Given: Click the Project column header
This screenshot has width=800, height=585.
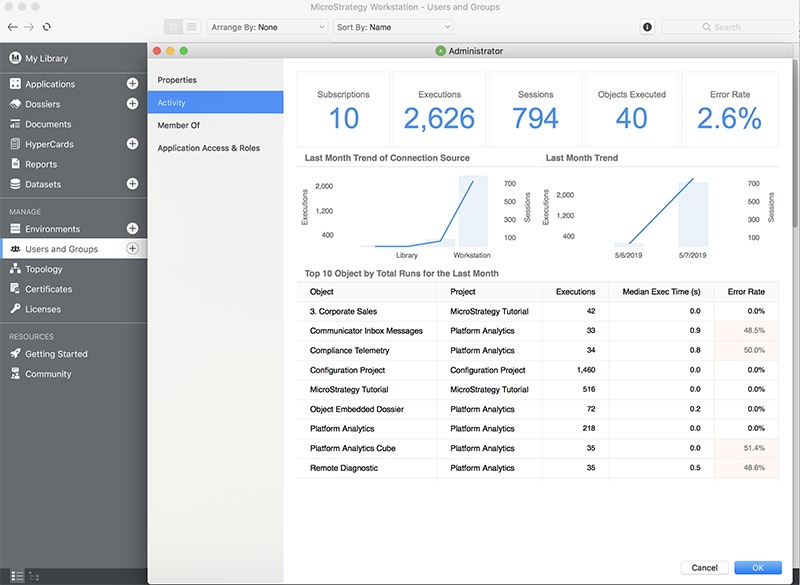Looking at the screenshot, I should 489,292.
